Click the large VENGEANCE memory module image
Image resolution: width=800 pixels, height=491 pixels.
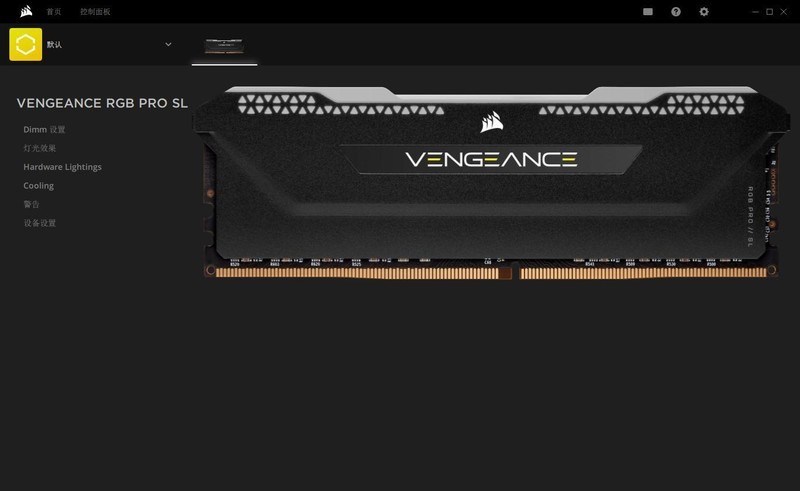point(491,182)
